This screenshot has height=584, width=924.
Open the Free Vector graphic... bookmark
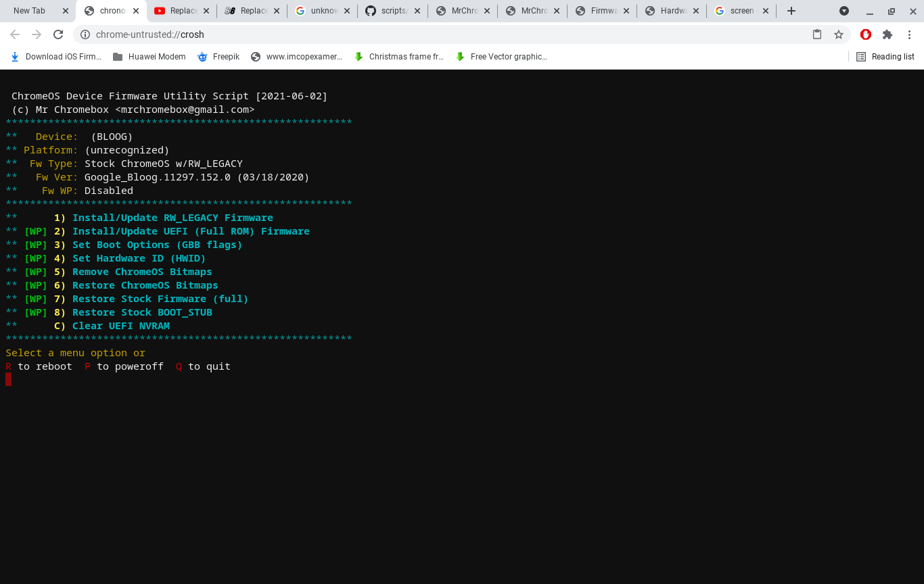(501, 57)
